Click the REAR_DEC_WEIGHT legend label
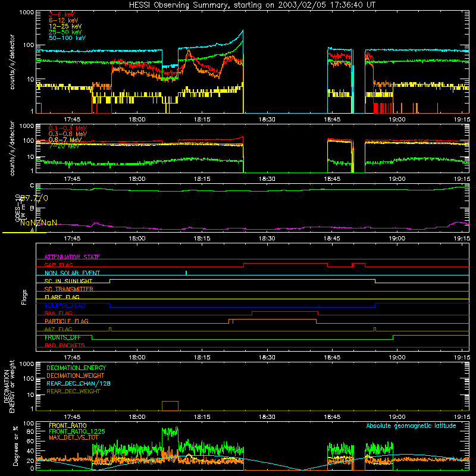 coord(73,392)
